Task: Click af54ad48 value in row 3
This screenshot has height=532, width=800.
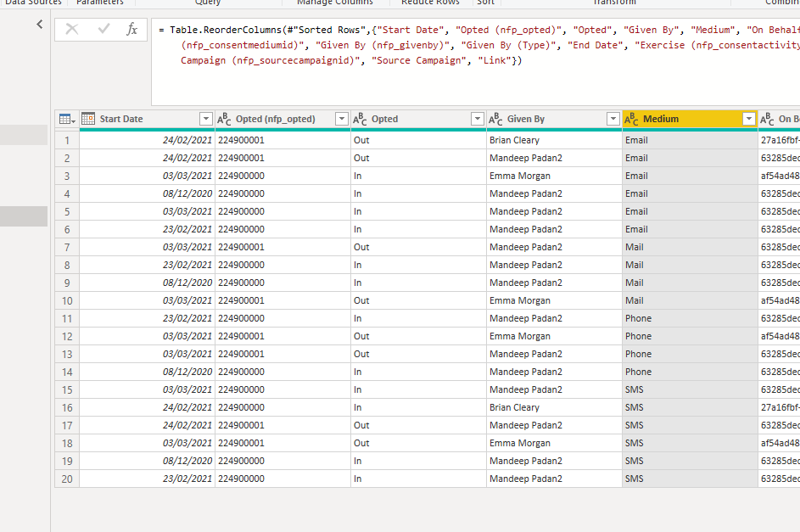Action: point(780,176)
